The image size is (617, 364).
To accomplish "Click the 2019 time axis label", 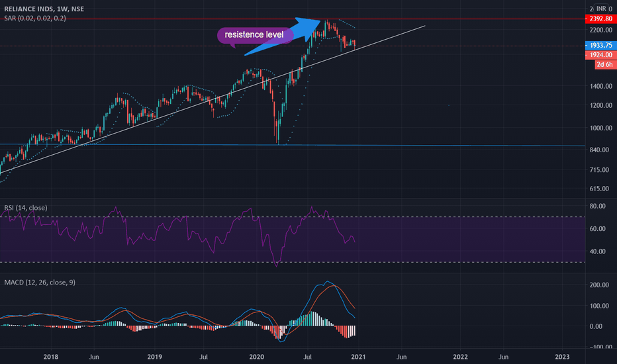I will [155, 357].
